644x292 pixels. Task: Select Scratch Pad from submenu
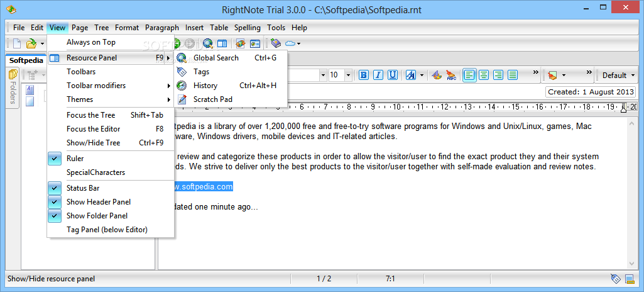click(x=231, y=99)
